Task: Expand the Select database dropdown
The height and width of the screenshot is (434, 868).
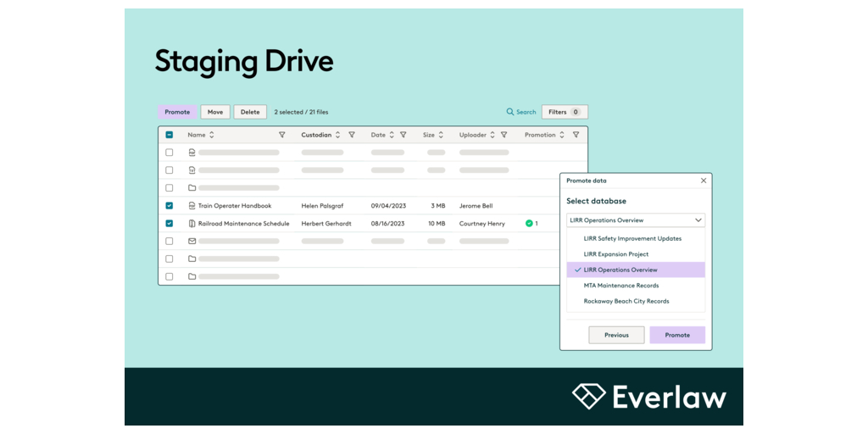Action: point(636,220)
